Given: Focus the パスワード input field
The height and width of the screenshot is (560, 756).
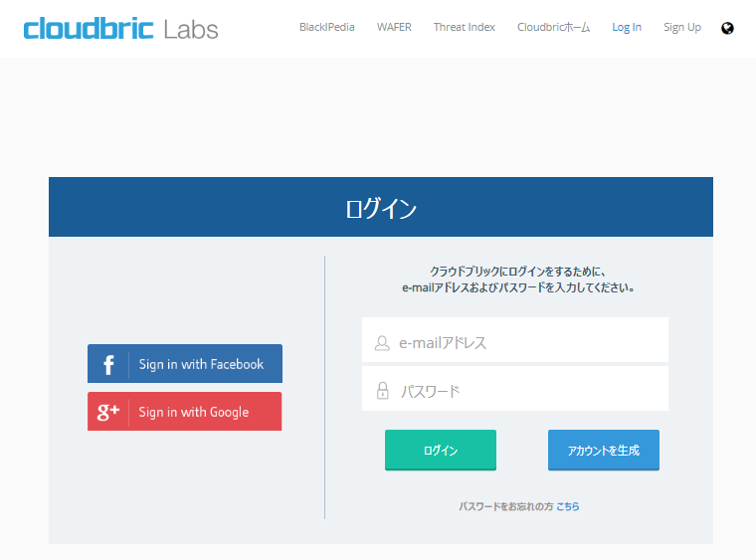Looking at the screenshot, I should (x=515, y=389).
